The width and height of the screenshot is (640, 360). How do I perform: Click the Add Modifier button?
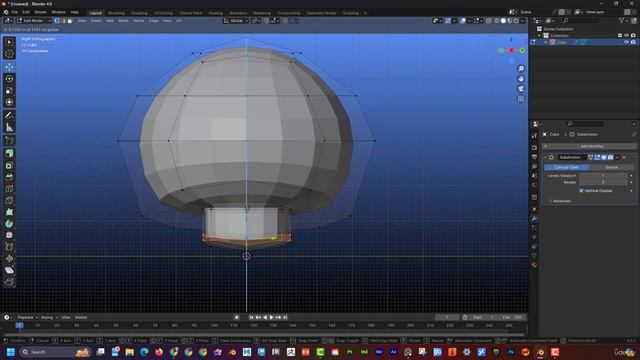click(x=589, y=146)
